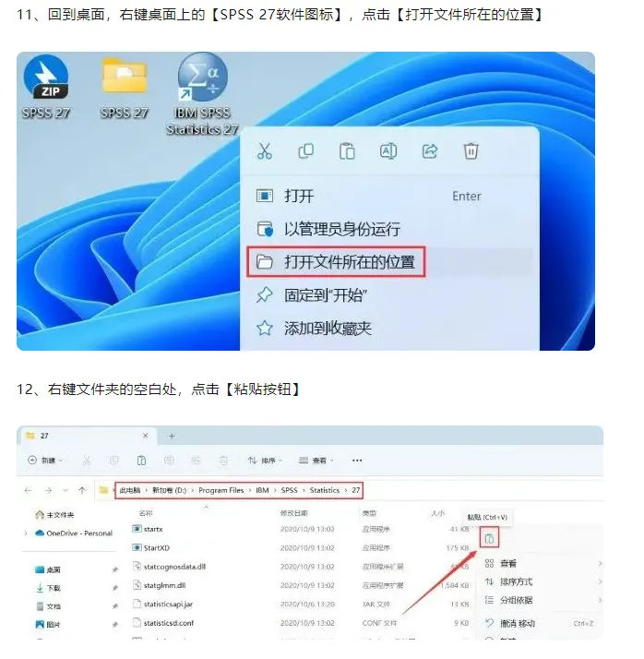Click the Delete trash icon in context menu
644x659 pixels.
click(471, 151)
